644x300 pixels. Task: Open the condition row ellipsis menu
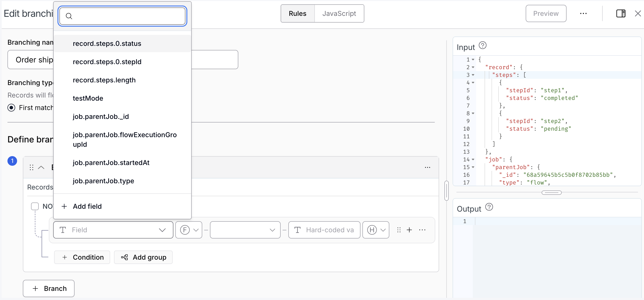coord(422,230)
